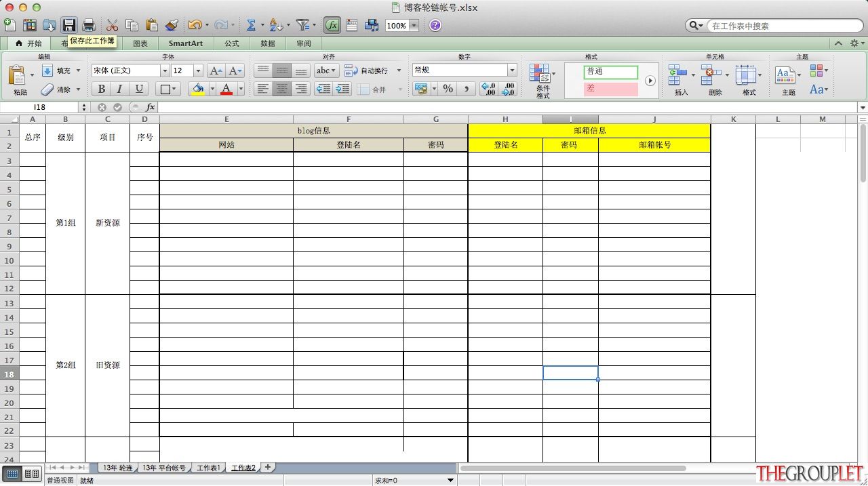Increase indent in alignment group

[342, 89]
